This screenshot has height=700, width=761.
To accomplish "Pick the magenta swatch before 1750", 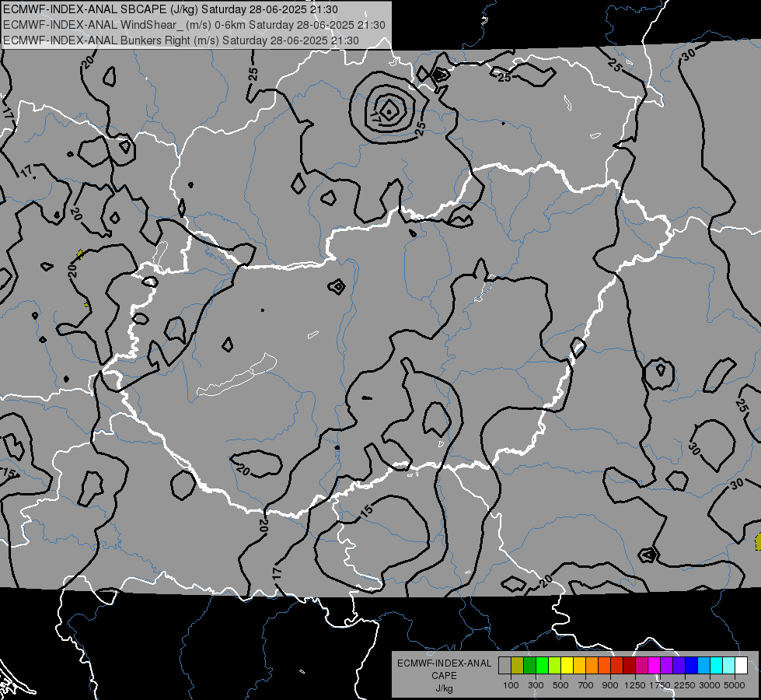I will [x=655, y=665].
